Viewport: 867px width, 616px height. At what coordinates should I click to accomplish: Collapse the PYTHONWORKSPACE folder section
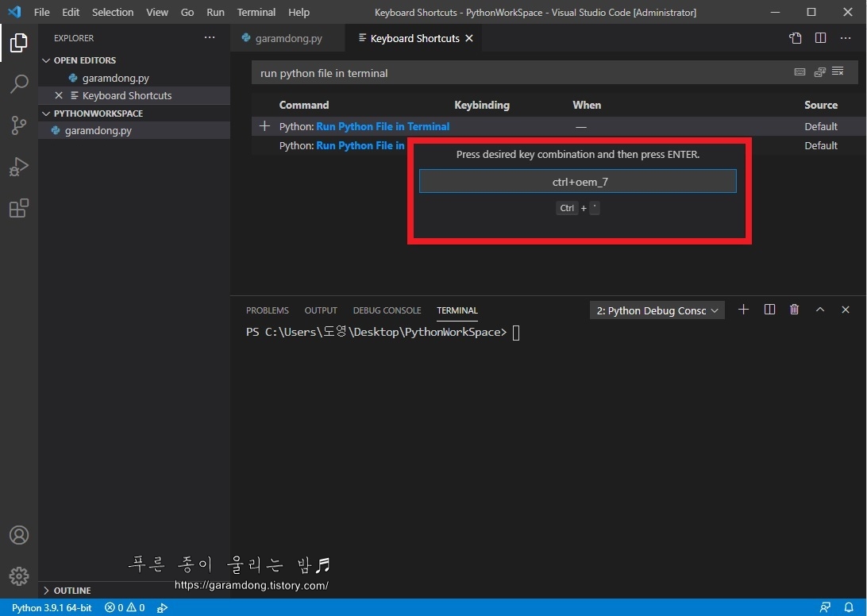tap(93, 114)
